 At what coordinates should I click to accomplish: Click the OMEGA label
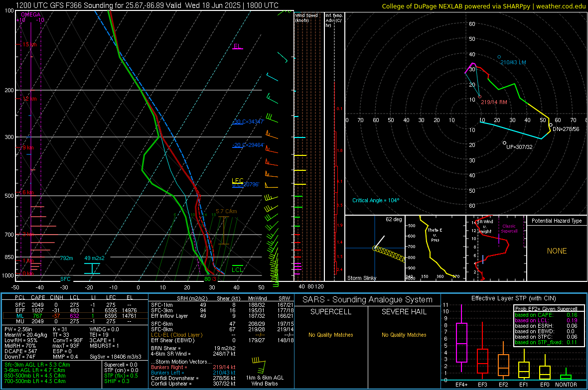pos(31,14)
